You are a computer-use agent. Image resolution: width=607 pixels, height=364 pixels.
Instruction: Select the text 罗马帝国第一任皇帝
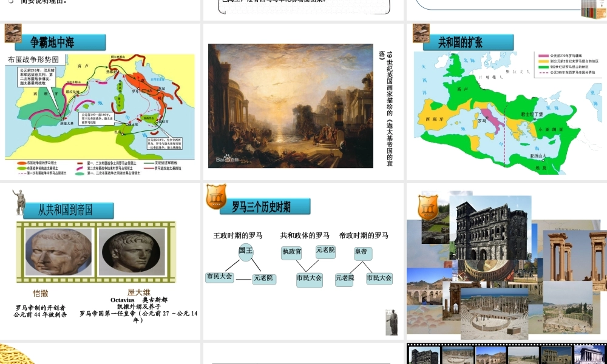[x=107, y=313]
